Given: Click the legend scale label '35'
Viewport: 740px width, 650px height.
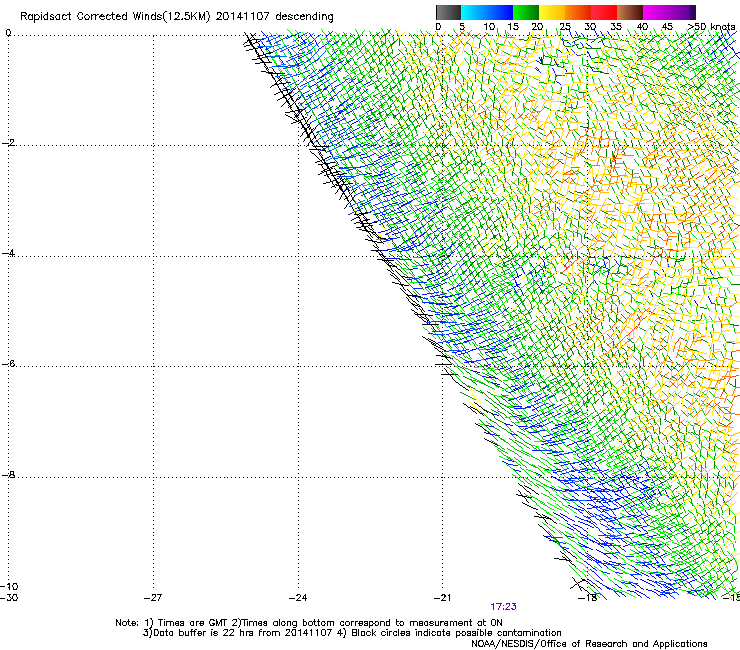Looking at the screenshot, I should [616, 27].
